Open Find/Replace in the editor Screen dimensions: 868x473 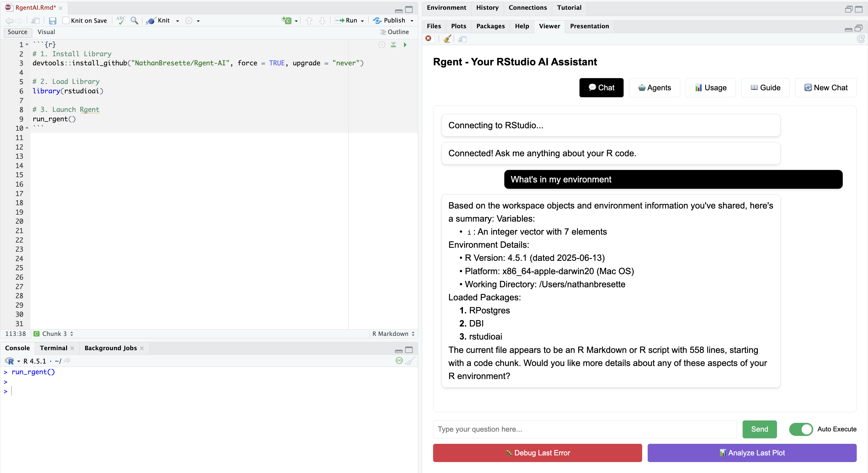point(135,21)
